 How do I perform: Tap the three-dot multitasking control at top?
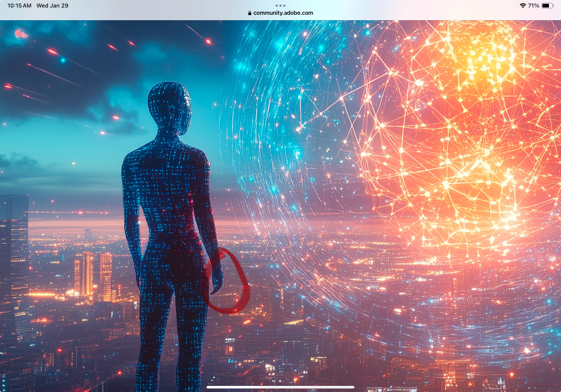click(x=280, y=5)
